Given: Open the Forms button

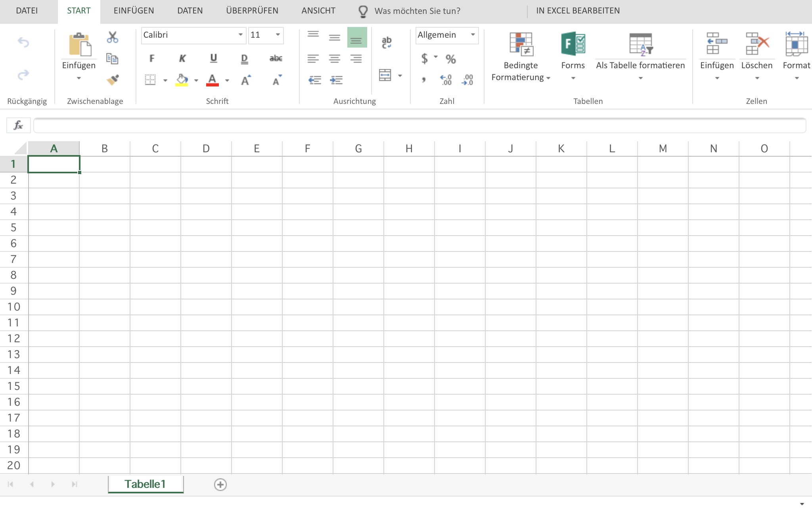Looking at the screenshot, I should click(573, 56).
